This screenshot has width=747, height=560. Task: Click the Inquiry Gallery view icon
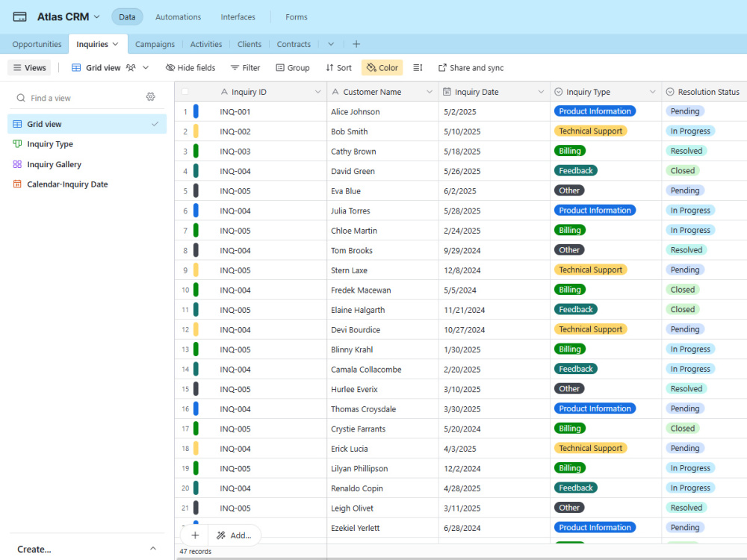(17, 164)
